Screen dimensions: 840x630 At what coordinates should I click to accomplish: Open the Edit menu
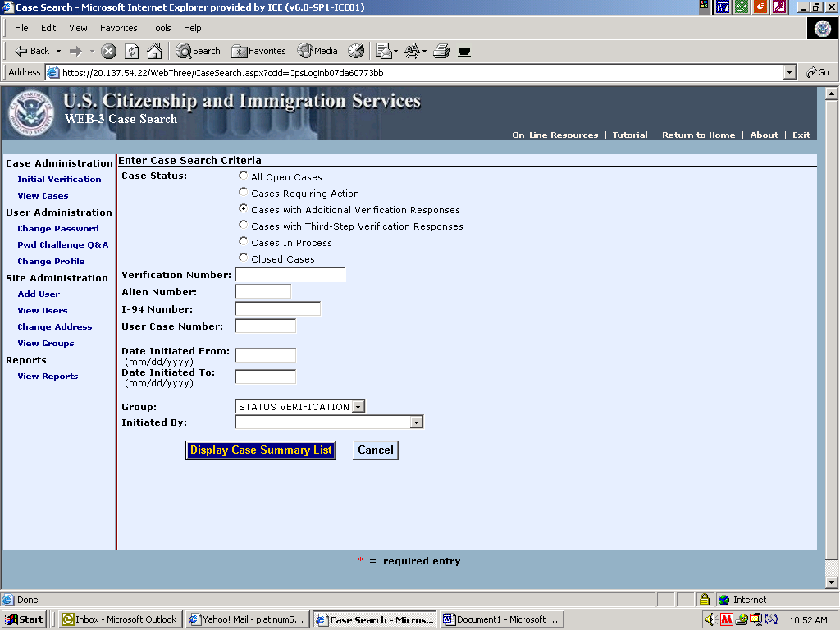pyautogui.click(x=48, y=28)
